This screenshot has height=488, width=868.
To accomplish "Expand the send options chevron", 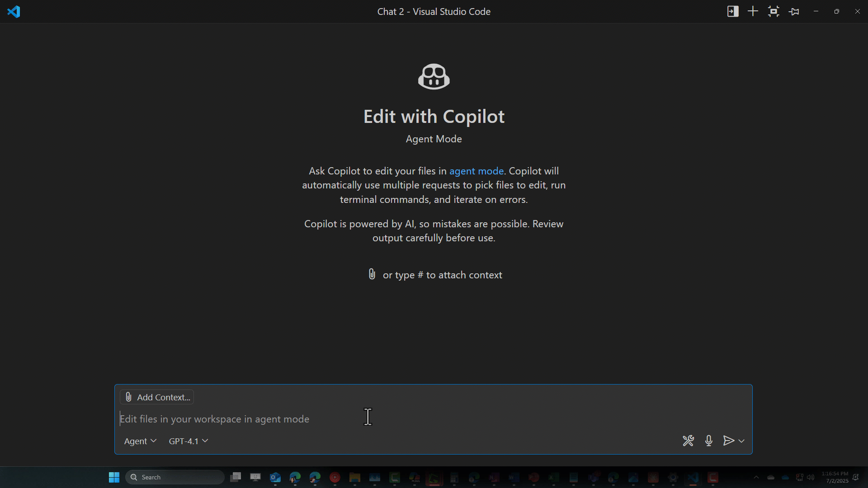I will [x=741, y=441].
